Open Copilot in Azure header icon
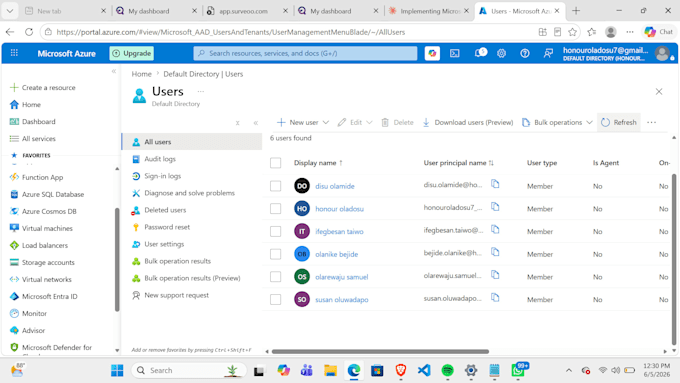680x383 pixels. coord(432,53)
